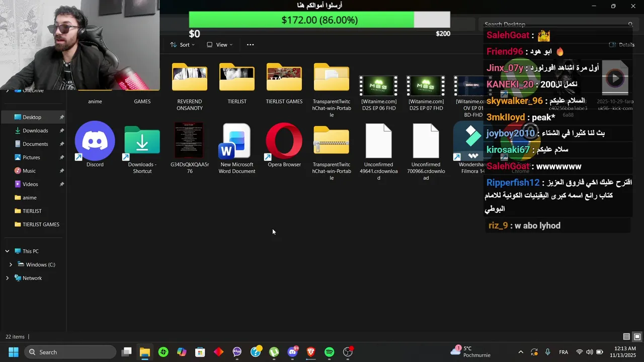Toggle the Details pane button
Screen dimensions: 644x362
622,45
